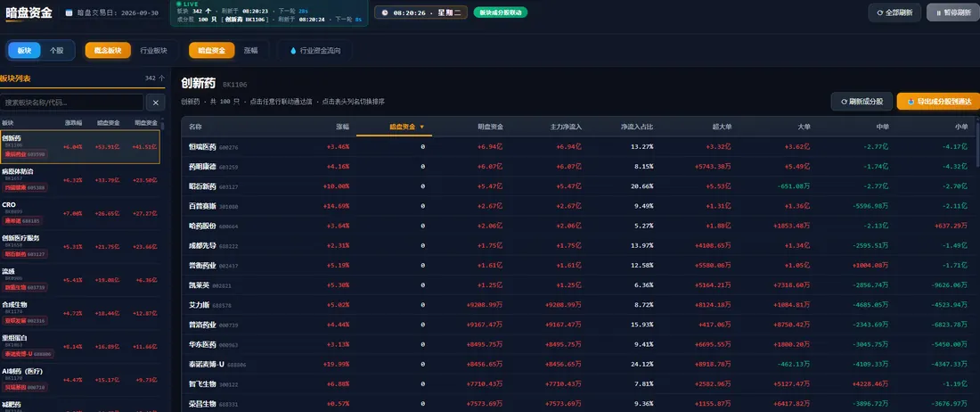Sort by 中单 column header
This screenshot has height=412, width=980.
point(883,127)
